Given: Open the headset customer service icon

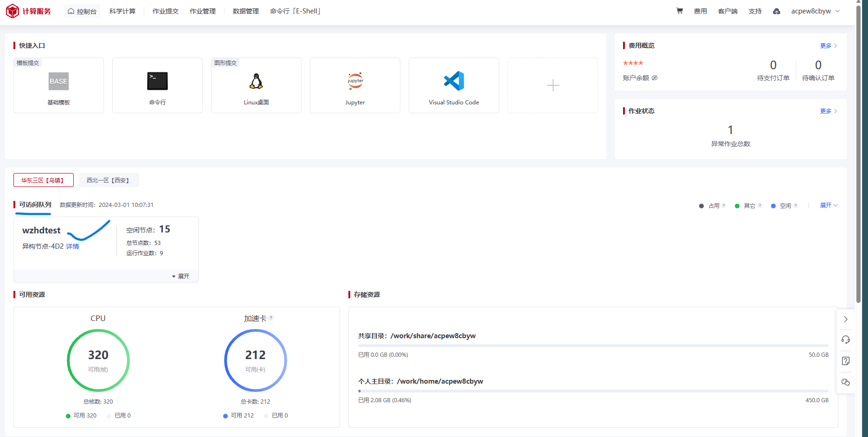Looking at the screenshot, I should [845, 340].
